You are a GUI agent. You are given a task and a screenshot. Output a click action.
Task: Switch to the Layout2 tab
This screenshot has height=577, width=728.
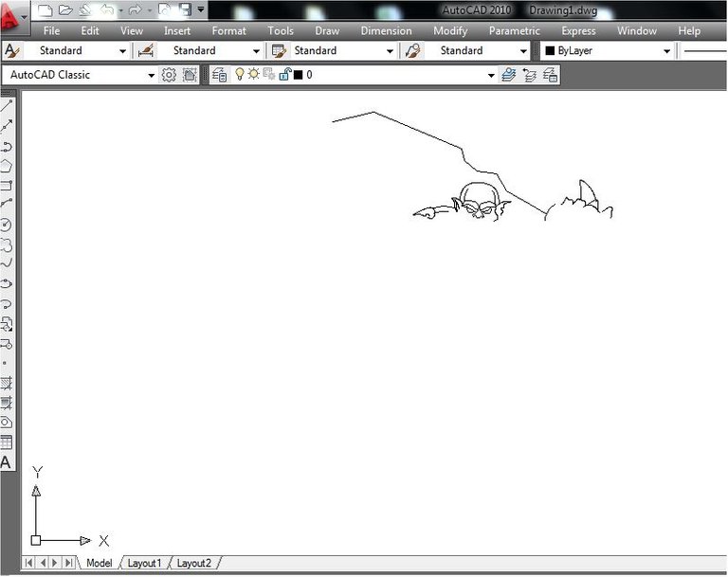click(193, 563)
